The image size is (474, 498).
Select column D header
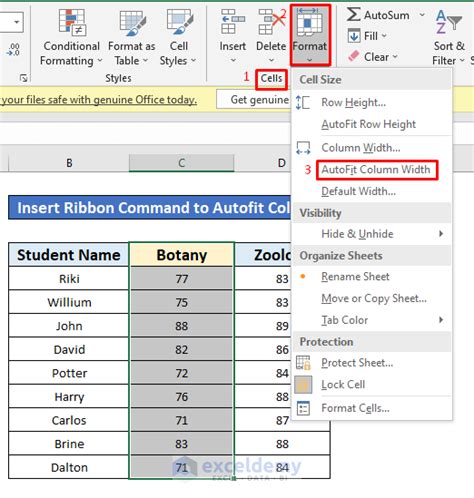263,163
